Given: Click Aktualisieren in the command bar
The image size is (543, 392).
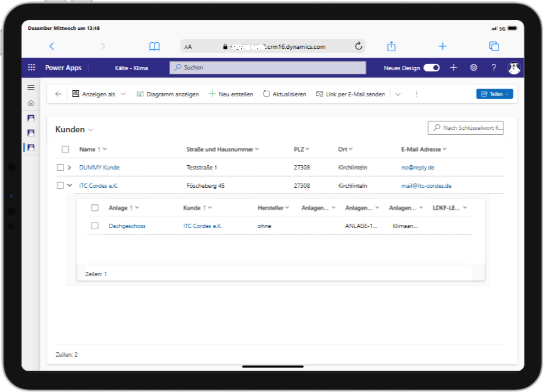Looking at the screenshot, I should pos(284,94).
